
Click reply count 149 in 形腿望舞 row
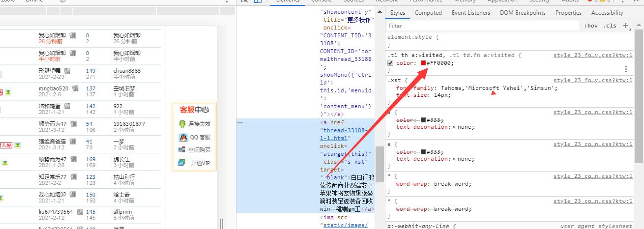90,71
